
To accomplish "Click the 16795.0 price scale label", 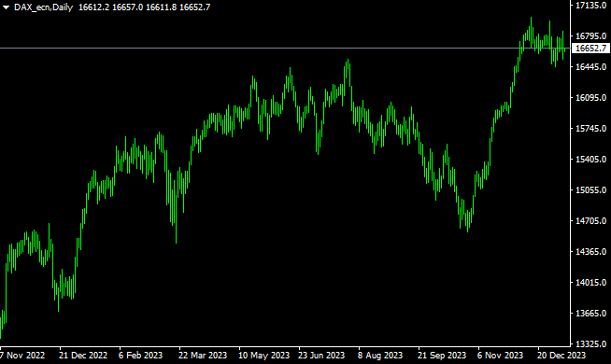I will 590,36.
